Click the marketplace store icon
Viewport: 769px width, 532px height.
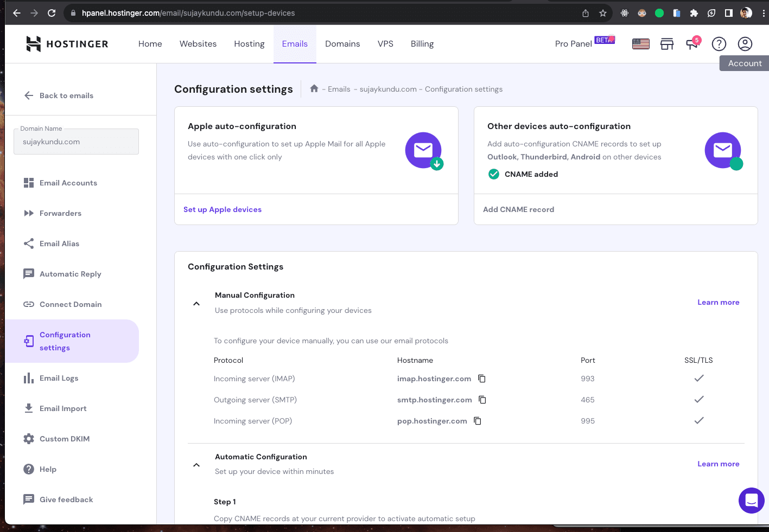[666, 44]
